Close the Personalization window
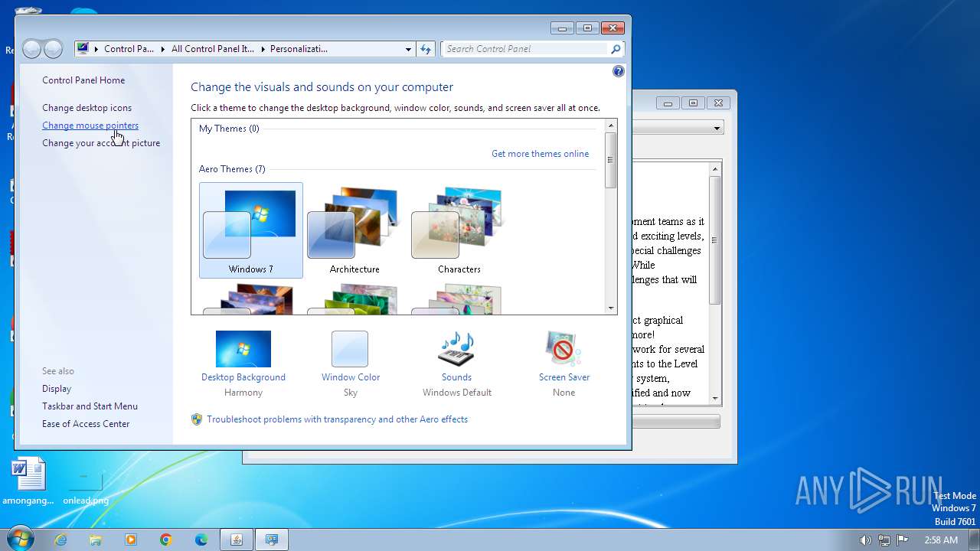 coord(612,28)
